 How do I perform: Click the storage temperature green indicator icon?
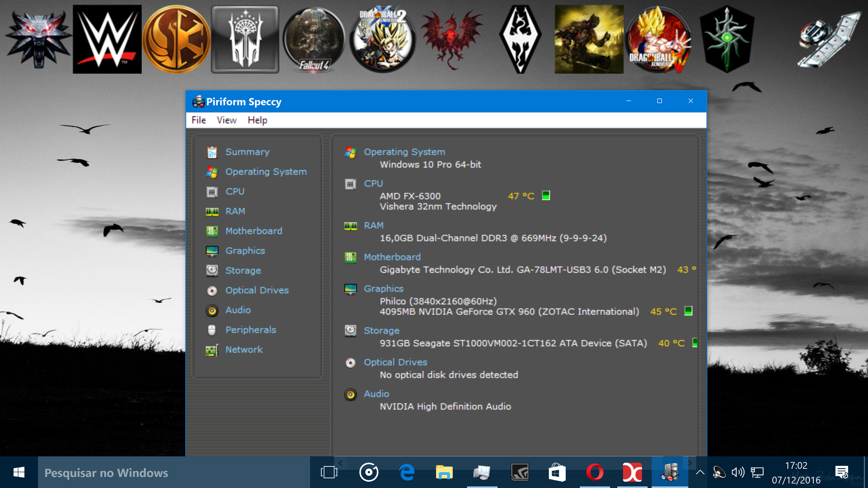[695, 343]
